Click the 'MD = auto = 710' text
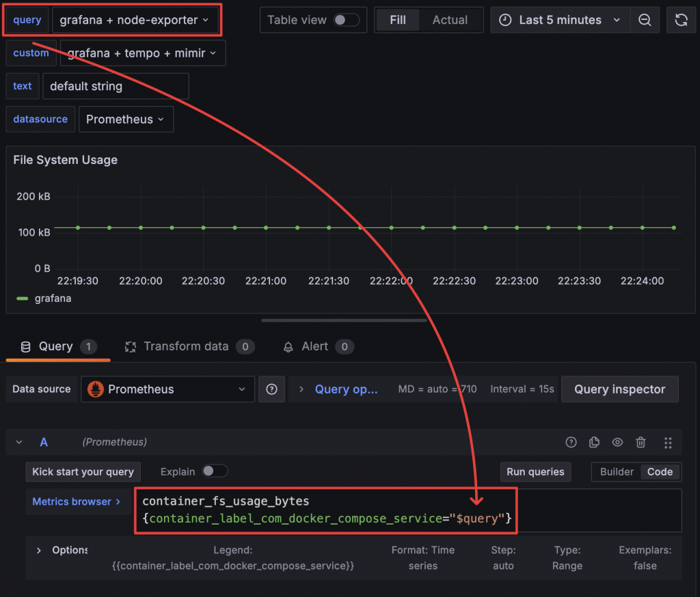Image resolution: width=700 pixels, height=597 pixels. pyautogui.click(x=437, y=389)
